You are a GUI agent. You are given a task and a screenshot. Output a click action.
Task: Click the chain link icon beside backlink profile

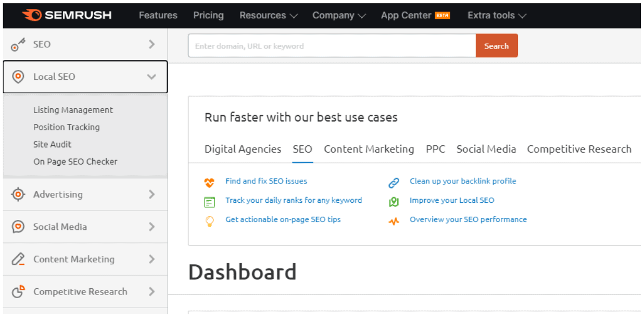coord(394,182)
